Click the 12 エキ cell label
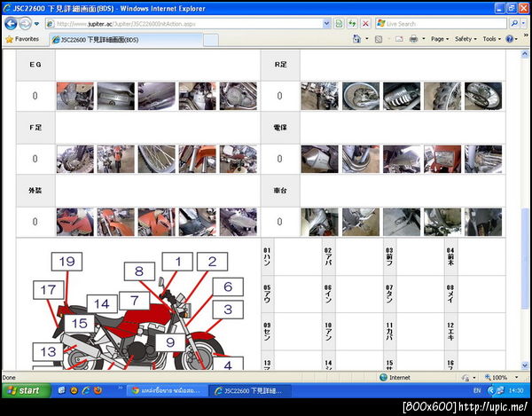This screenshot has width=532, height=416. click(450, 332)
